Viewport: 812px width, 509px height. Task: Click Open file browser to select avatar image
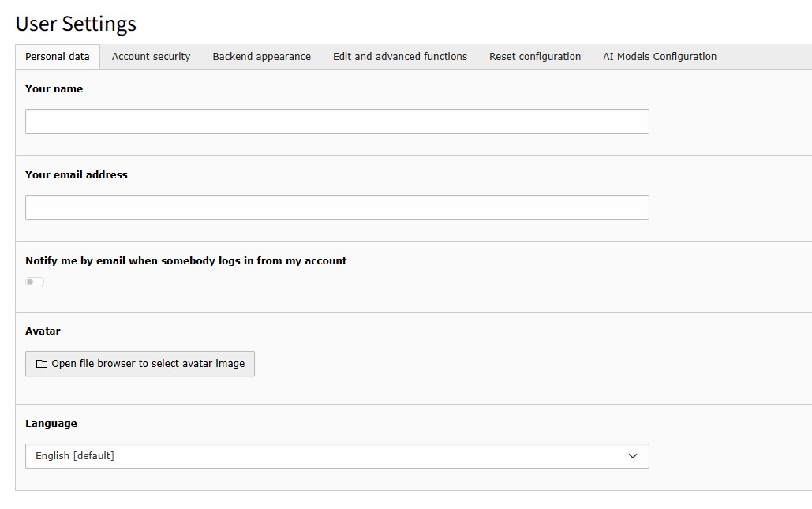point(140,364)
